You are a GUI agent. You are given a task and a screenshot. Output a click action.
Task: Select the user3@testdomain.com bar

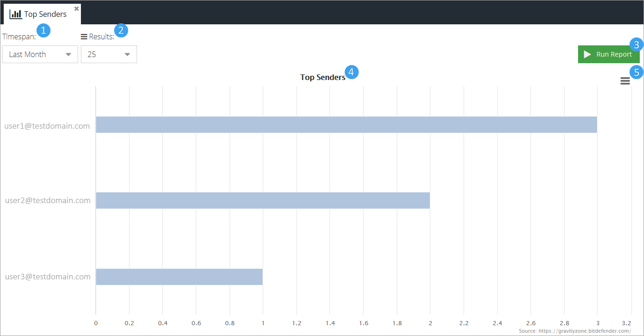[179, 277]
